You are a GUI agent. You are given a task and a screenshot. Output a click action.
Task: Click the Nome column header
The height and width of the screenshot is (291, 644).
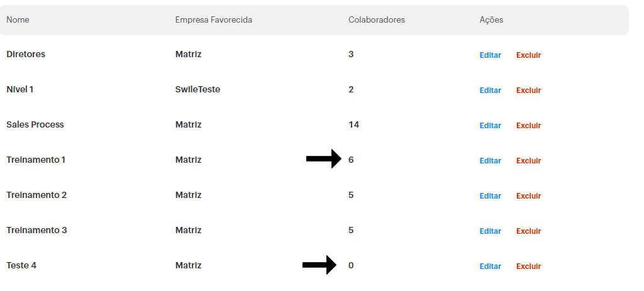18,19
